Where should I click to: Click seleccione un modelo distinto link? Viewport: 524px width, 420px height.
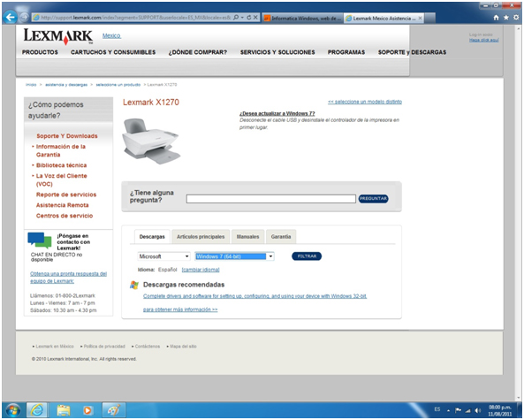365,102
